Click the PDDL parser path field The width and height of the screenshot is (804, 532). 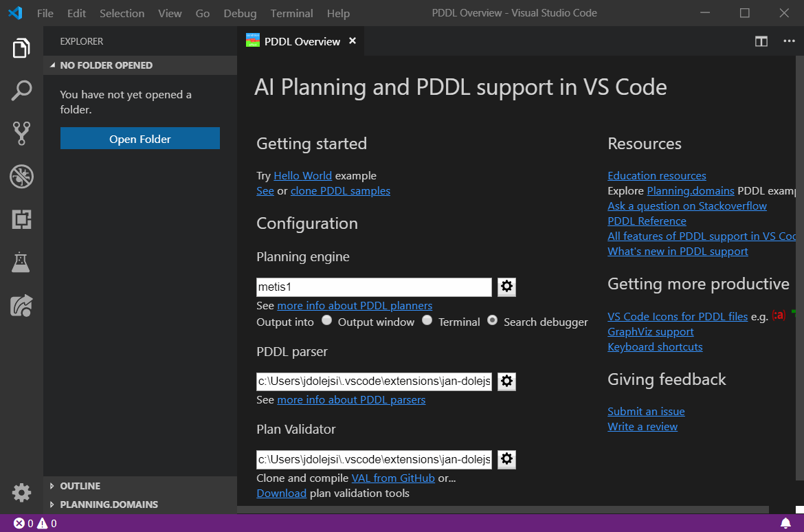point(374,381)
